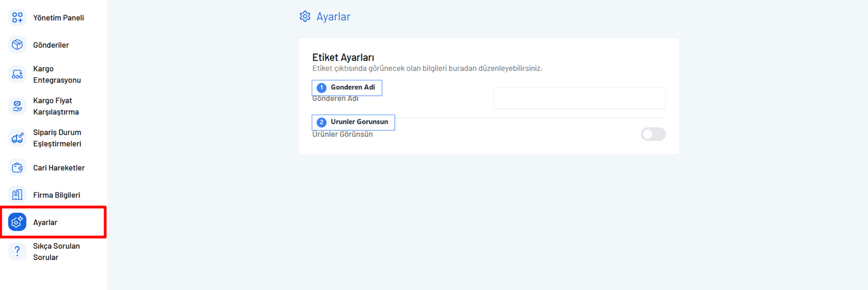Enable the Ürünler Görünsün toggle switch
The height and width of the screenshot is (290, 868).
(653, 134)
